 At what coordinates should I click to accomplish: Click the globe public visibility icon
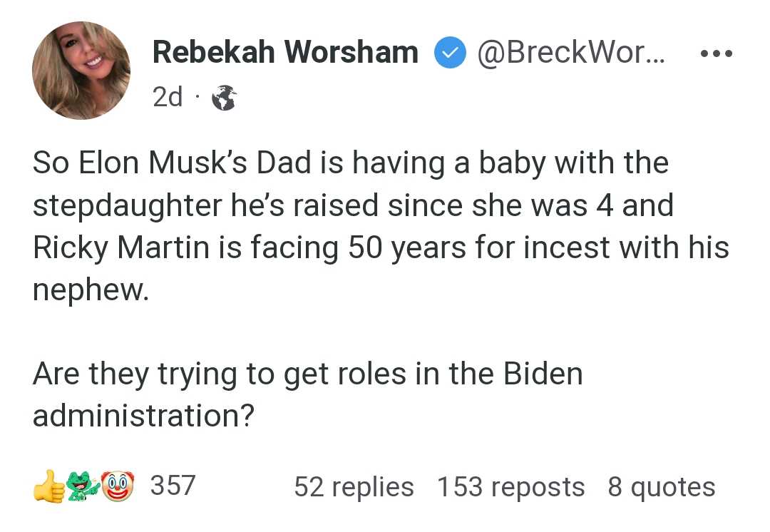point(224,97)
